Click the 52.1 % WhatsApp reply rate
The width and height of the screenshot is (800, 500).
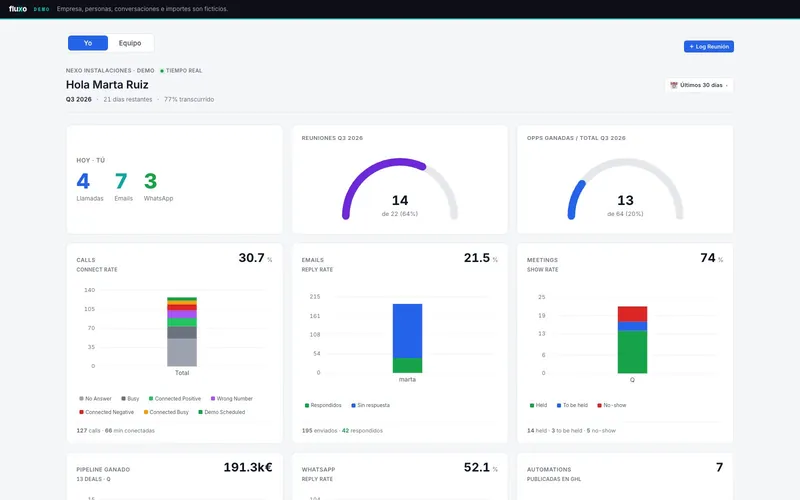click(481, 467)
